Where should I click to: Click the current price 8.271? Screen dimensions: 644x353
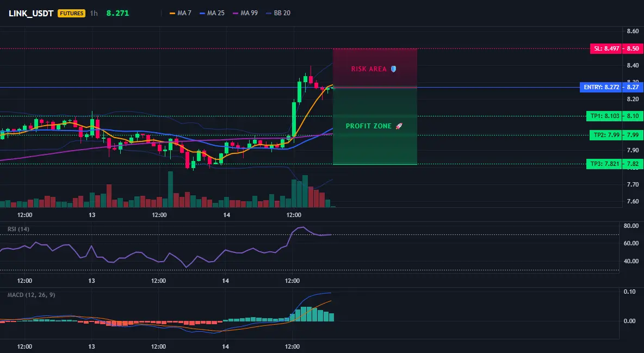[117, 13]
